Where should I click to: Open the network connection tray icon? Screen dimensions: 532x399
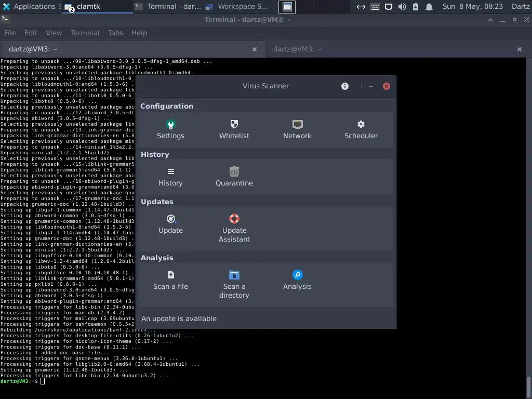361,7
